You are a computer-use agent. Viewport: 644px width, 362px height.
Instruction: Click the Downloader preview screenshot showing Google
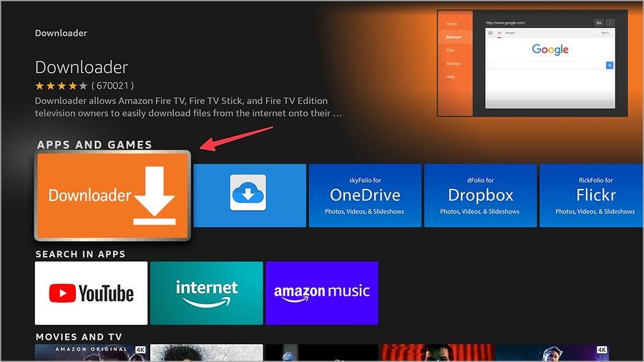(x=532, y=63)
